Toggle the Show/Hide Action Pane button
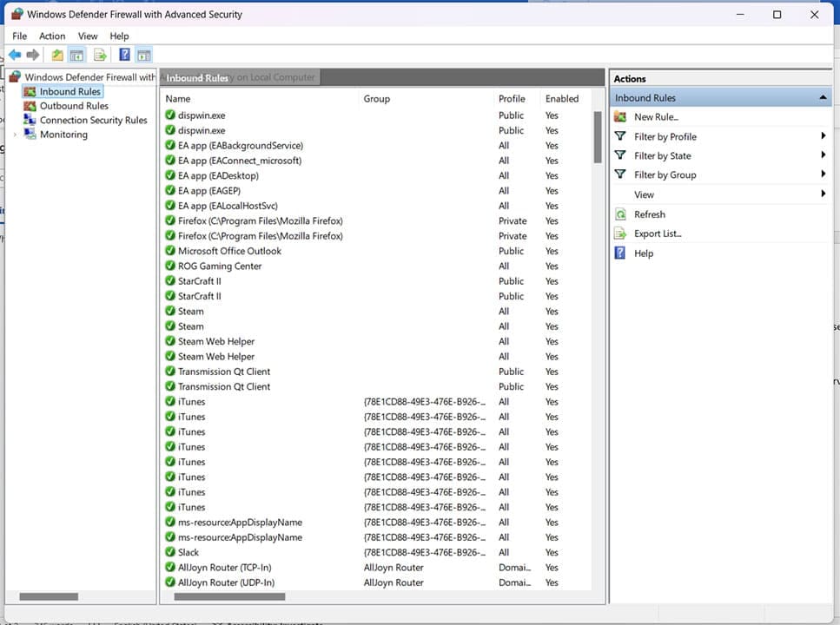Image resolution: width=840 pixels, height=625 pixels. point(144,55)
